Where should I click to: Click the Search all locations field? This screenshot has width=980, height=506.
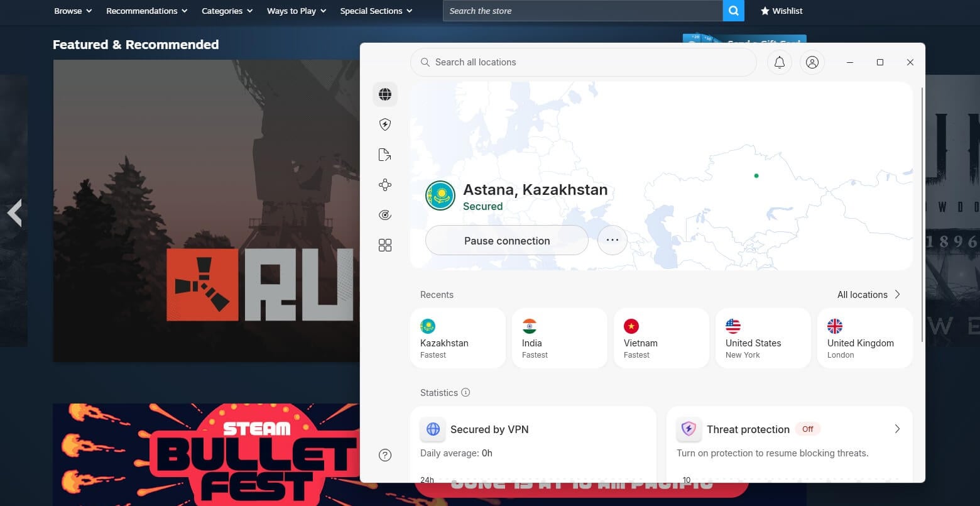click(x=584, y=62)
